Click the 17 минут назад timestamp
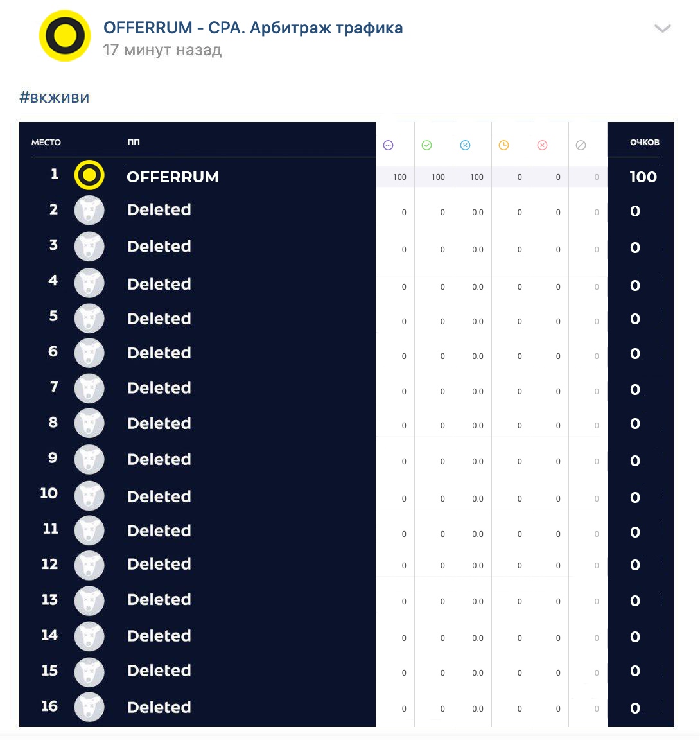 [162, 50]
